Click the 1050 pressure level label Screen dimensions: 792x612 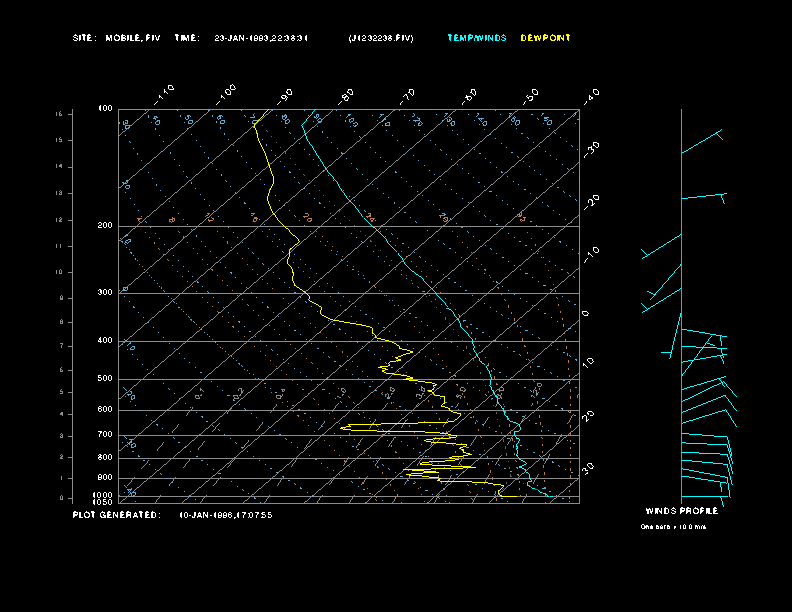(103, 502)
